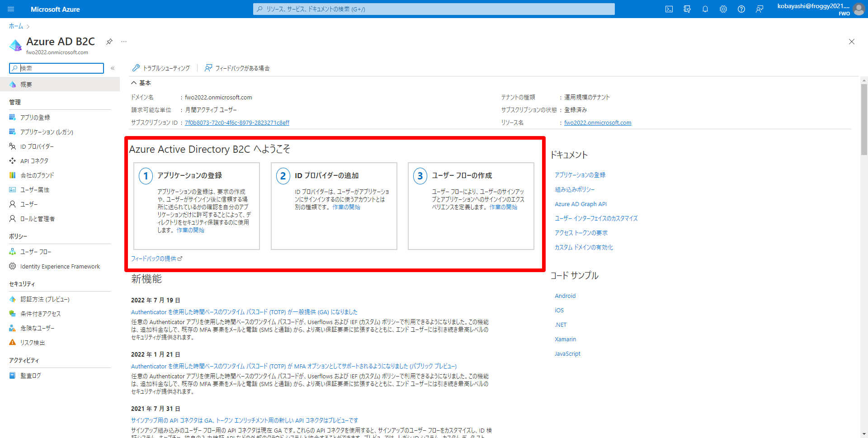This screenshot has height=438, width=868.
Task: Collapse the left navigation menu
Action: [113, 68]
